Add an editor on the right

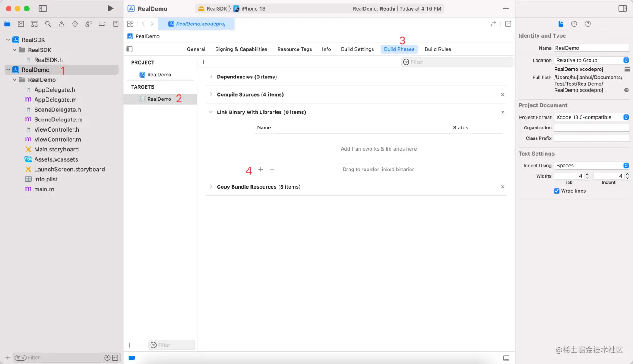click(508, 24)
